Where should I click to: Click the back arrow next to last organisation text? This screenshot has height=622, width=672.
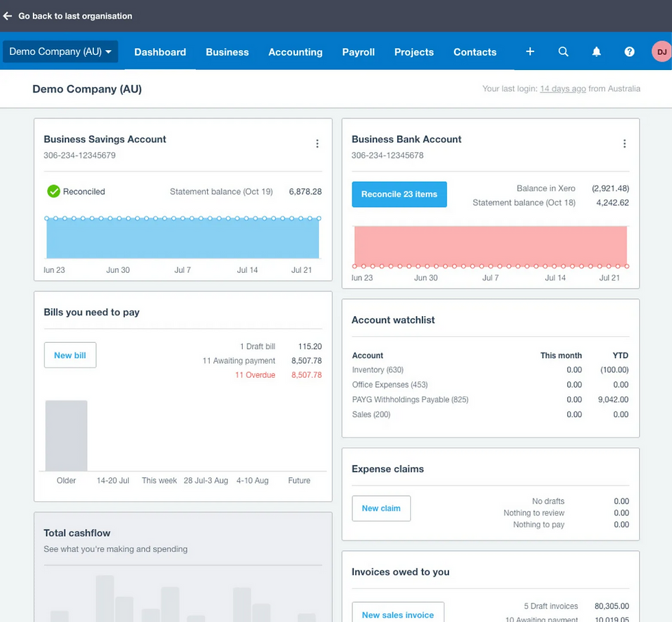(8, 15)
